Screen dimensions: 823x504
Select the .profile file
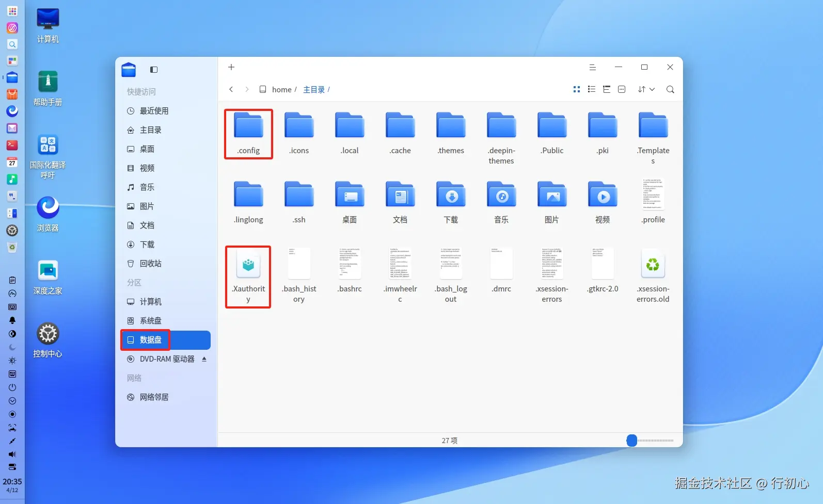(x=653, y=202)
